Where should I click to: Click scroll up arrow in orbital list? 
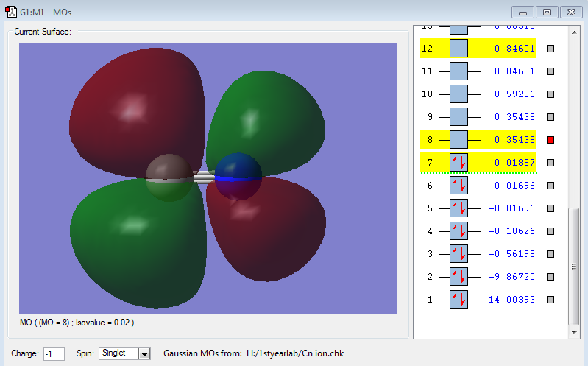click(x=574, y=32)
